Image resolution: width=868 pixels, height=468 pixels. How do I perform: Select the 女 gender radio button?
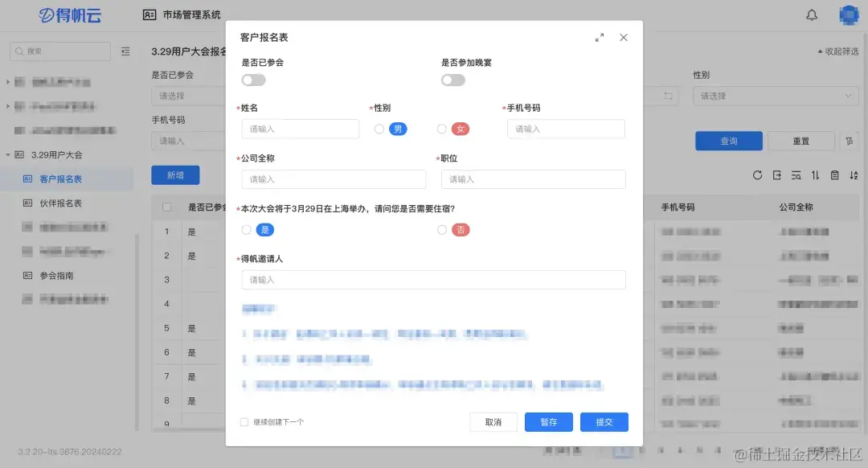tap(442, 129)
